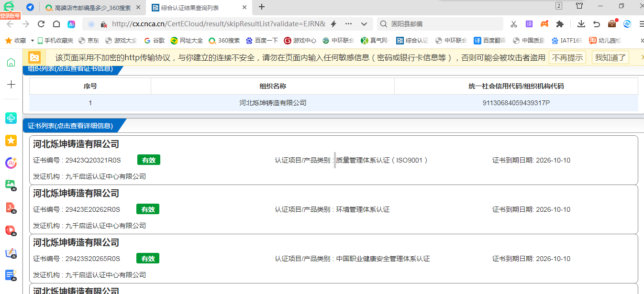The width and height of the screenshot is (644, 294).
Task: Open the 360搜索 bookmark
Action: 224,41
